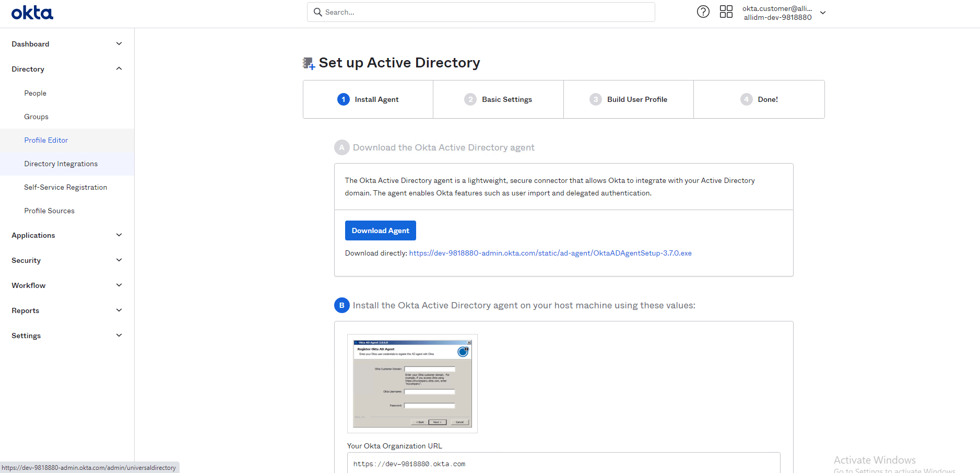The image size is (980, 473).
Task: Open the apps grid icon
Action: [x=726, y=11]
